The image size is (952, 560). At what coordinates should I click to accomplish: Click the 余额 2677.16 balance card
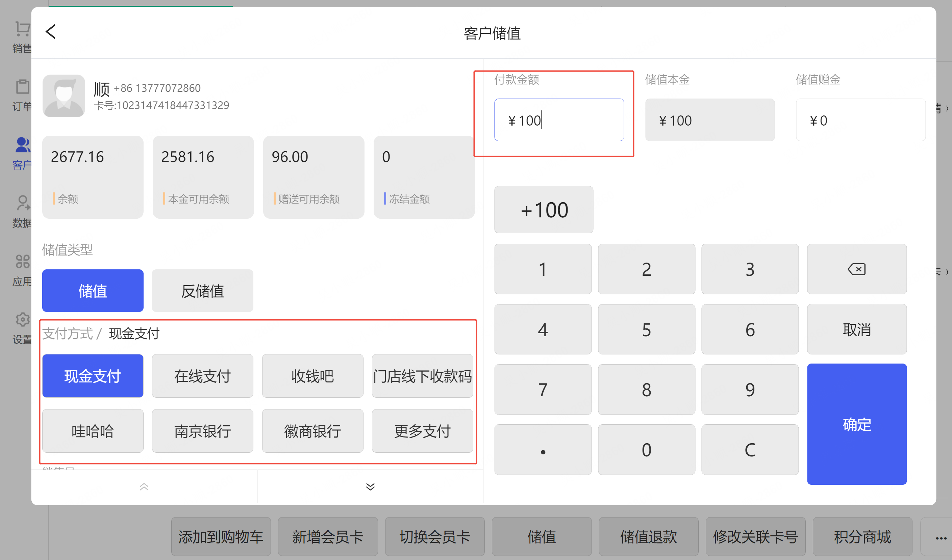93,177
